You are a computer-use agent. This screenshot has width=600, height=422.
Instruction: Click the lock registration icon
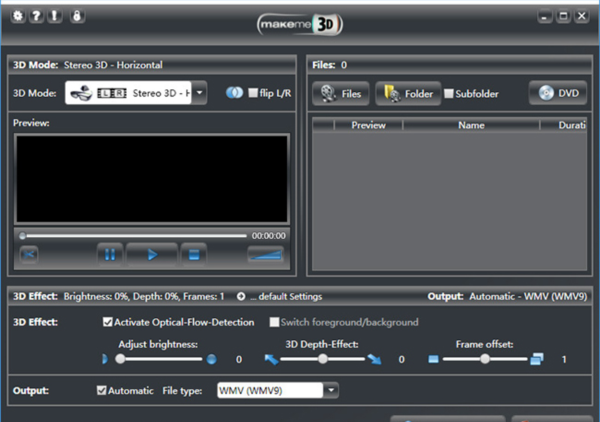(77, 16)
